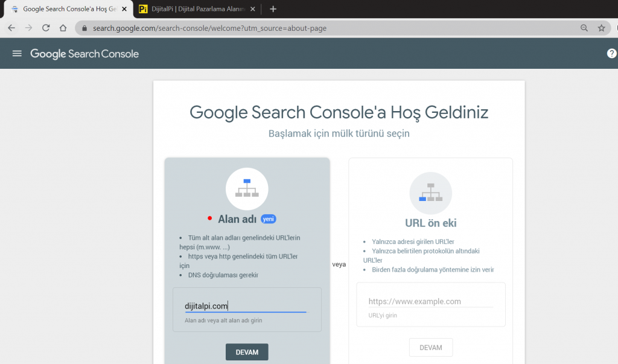Open the zoom magnifier in address bar

(x=584, y=28)
